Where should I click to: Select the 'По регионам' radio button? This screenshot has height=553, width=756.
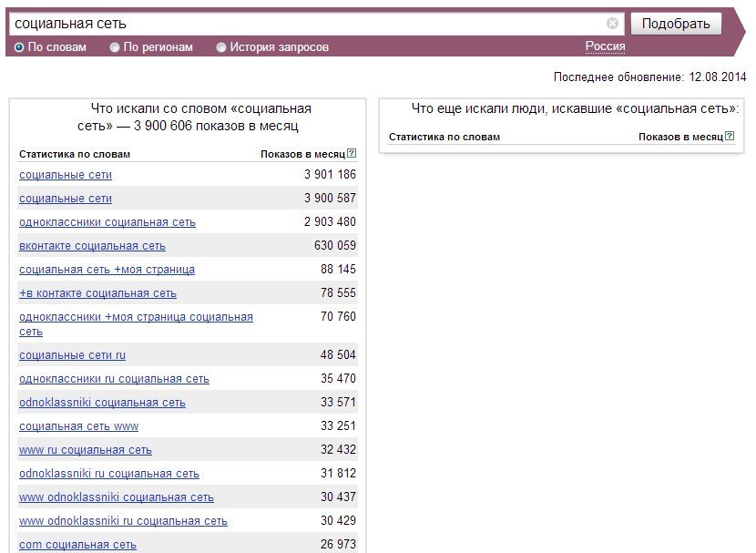[114, 47]
